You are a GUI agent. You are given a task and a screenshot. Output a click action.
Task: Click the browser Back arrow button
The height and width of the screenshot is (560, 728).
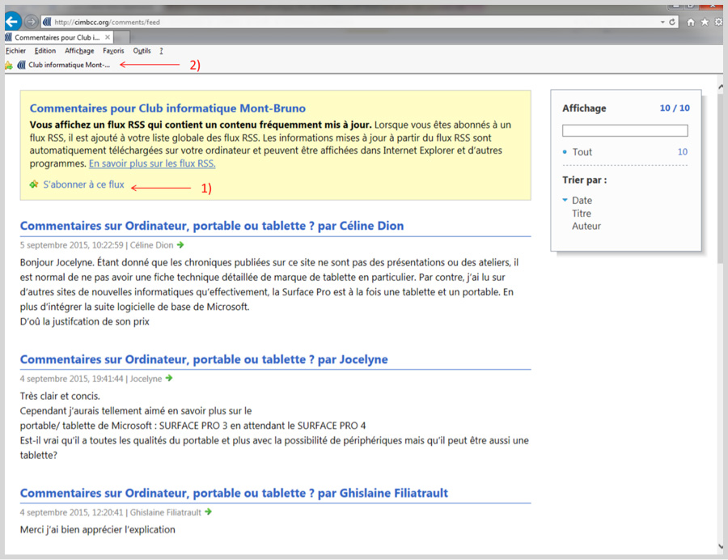13,22
